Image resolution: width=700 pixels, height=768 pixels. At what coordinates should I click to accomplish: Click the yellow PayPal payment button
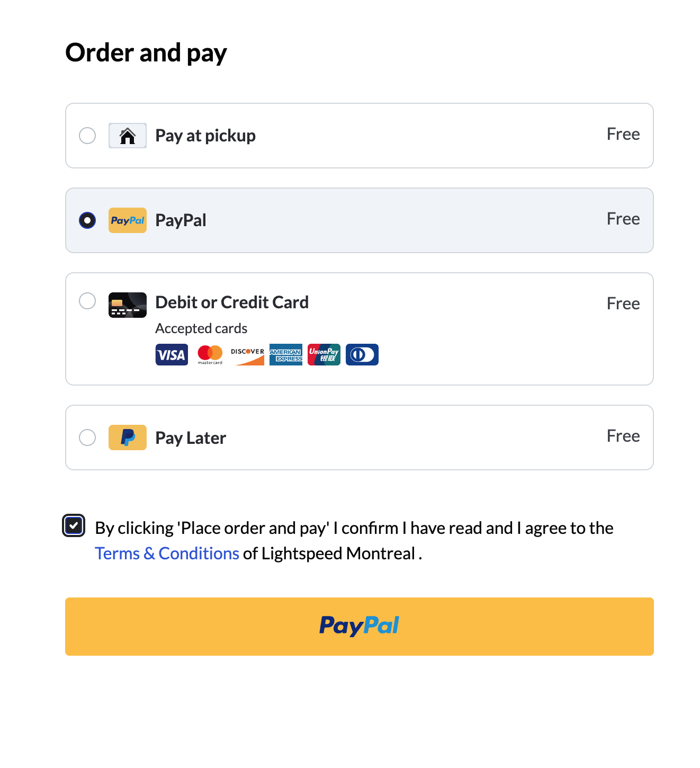coord(359,627)
